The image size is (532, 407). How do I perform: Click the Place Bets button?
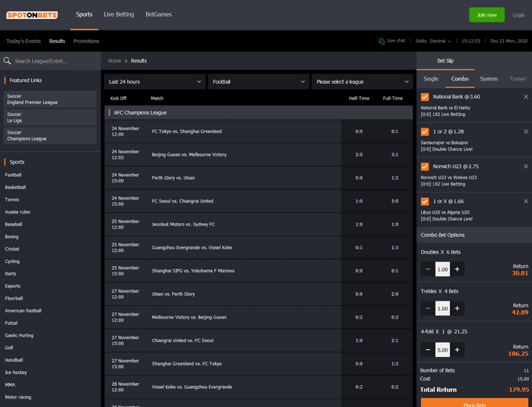474,403
